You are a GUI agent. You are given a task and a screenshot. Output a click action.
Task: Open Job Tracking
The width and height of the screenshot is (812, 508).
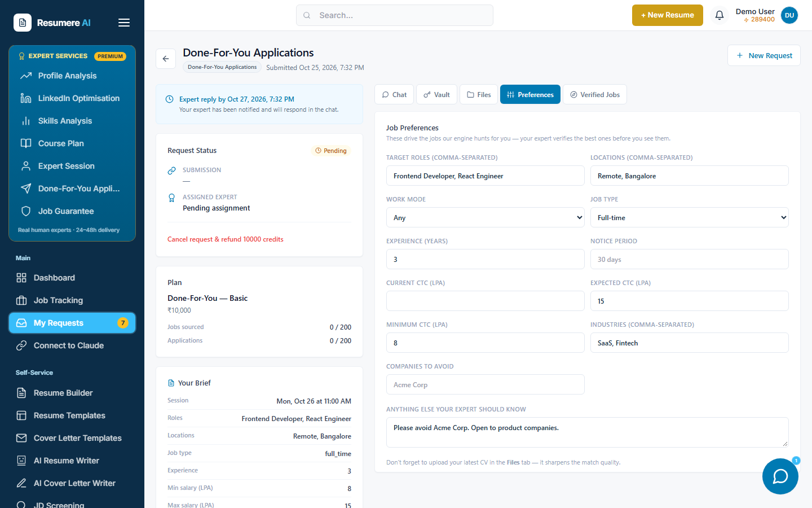[x=72, y=300]
